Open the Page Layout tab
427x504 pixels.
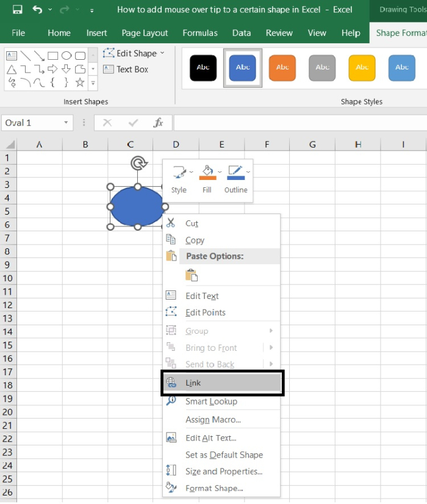coord(145,33)
